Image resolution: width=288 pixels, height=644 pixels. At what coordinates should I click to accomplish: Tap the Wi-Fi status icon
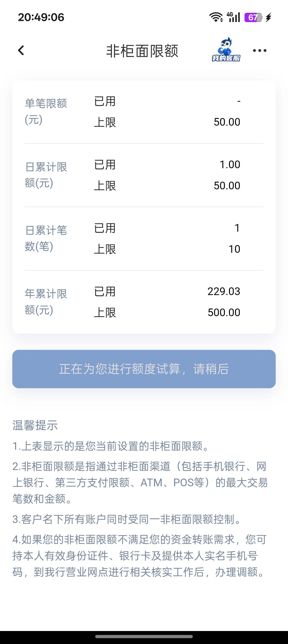tap(216, 17)
